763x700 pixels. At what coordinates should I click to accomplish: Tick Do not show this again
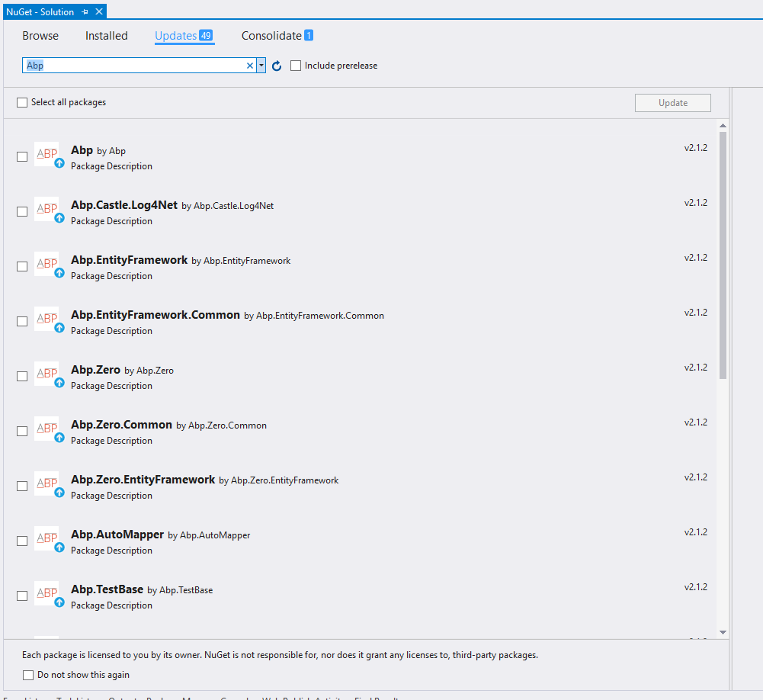pos(28,675)
